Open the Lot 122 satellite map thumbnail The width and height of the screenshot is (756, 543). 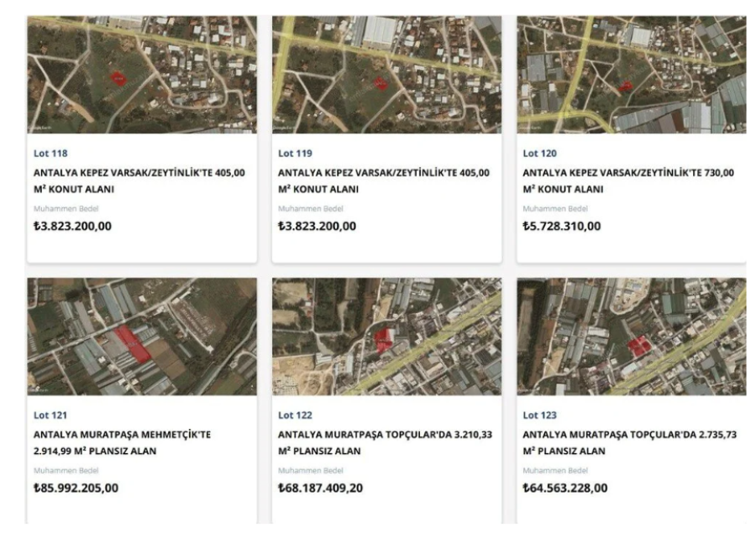pos(386,337)
